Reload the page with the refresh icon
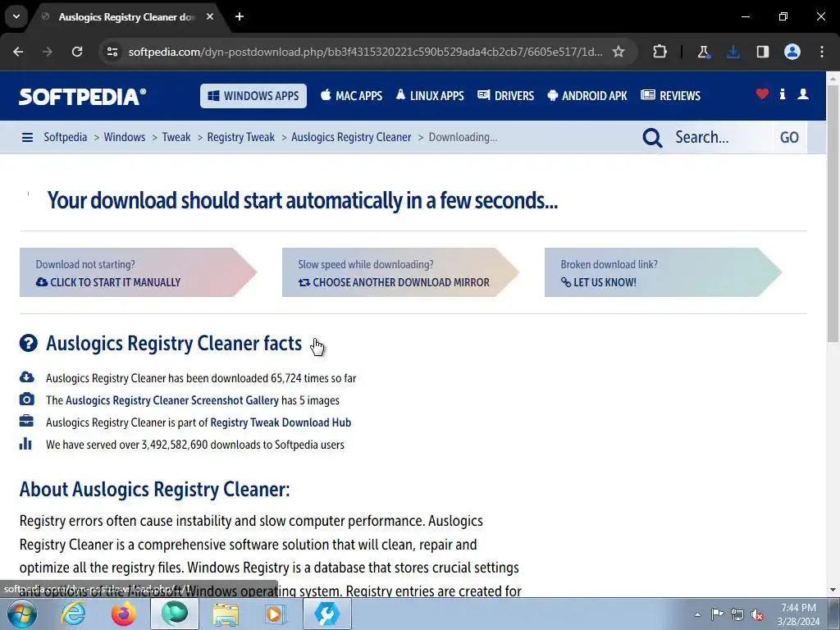The height and width of the screenshot is (630, 840). pos(77,52)
